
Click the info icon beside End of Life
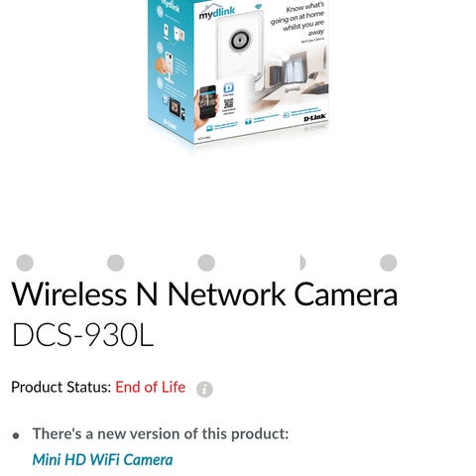pyautogui.click(x=204, y=389)
